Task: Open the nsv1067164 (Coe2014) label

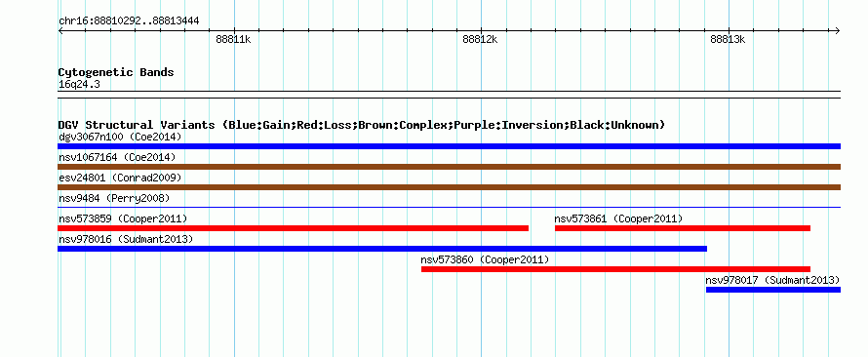Action: pos(117,157)
